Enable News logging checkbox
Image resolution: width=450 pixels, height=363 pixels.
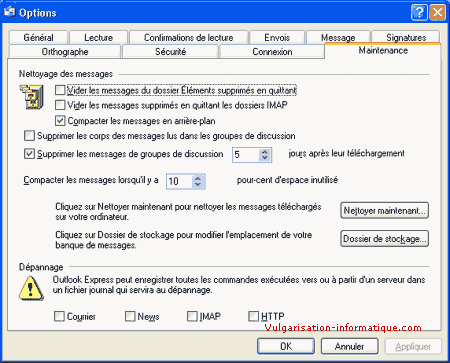click(130, 316)
